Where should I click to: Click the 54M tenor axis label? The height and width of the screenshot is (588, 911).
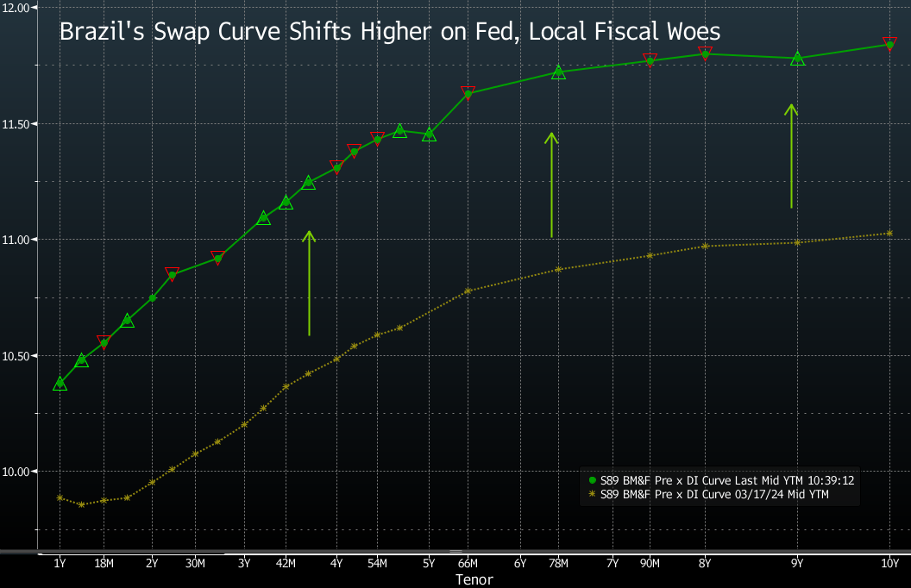(x=377, y=563)
